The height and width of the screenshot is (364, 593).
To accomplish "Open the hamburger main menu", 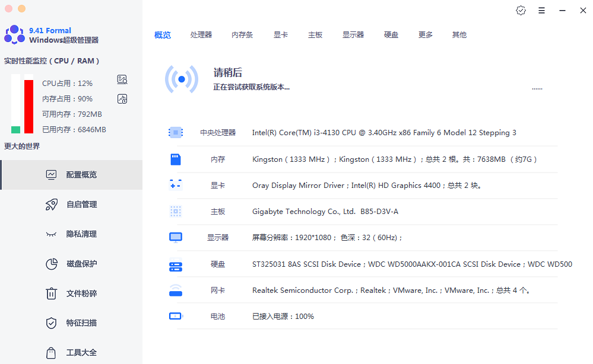I will click(x=541, y=11).
